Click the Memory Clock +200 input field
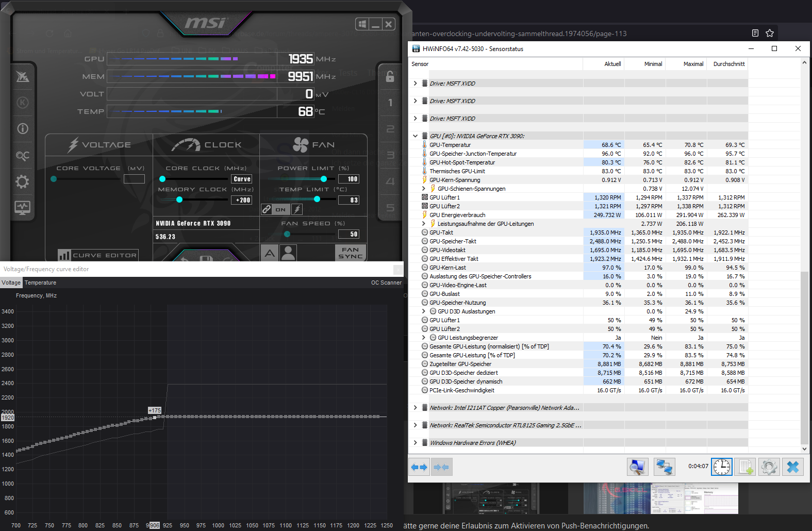This screenshot has width=812, height=531. (242, 200)
